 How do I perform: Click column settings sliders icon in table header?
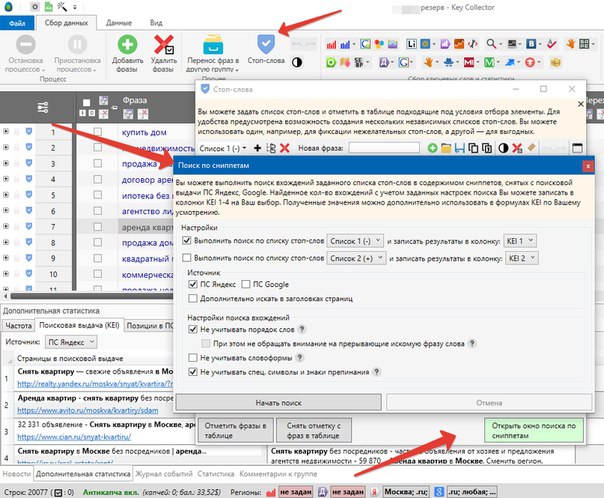click(42, 107)
